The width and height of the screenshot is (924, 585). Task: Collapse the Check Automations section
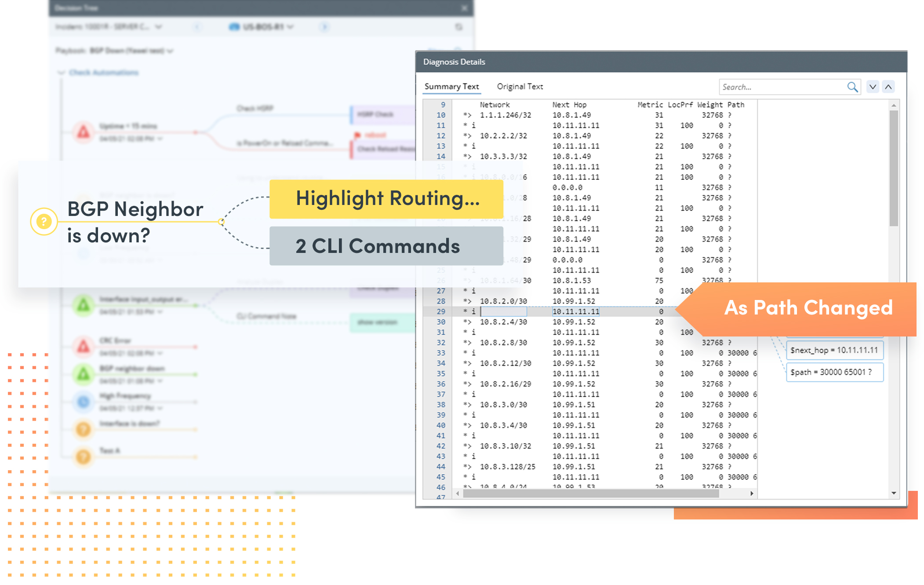(x=62, y=73)
